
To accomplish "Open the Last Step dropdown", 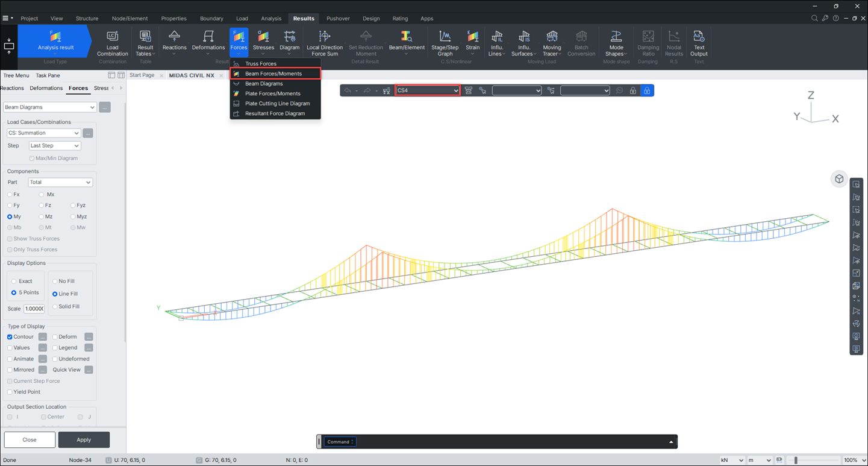I will (x=55, y=146).
